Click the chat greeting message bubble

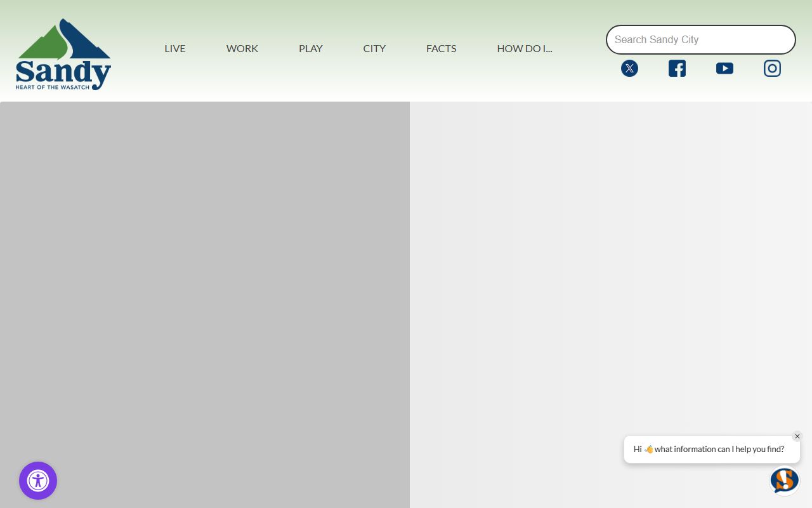(709, 450)
